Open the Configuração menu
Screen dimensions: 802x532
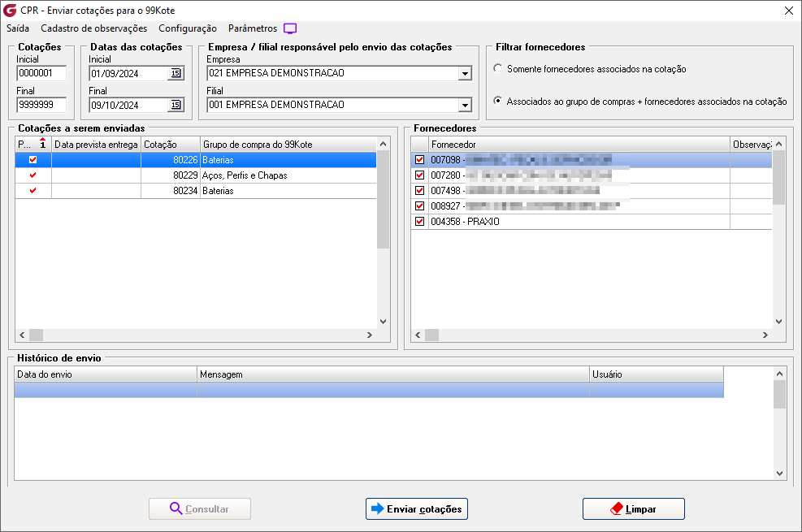(188, 28)
